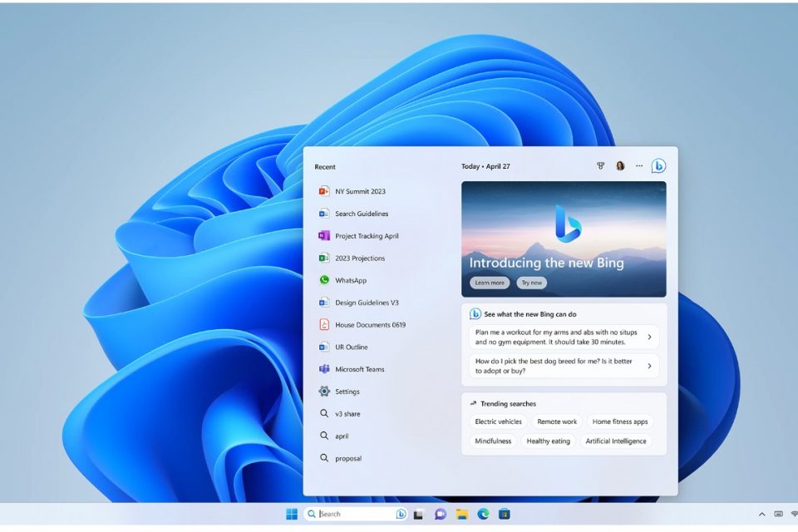Image resolution: width=798 pixels, height=532 pixels.
Task: Launch Microsoft Teams via its icon
Action: 324,369
